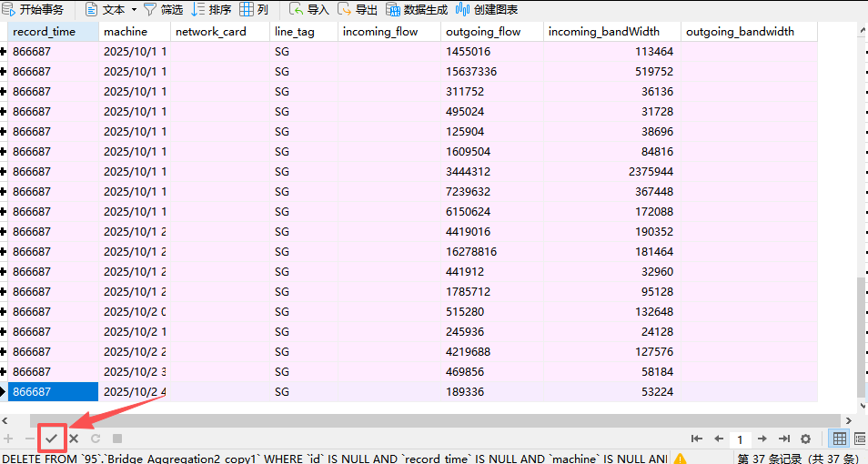Click the cell with value 132648
The image size is (868, 464).
click(x=611, y=312)
